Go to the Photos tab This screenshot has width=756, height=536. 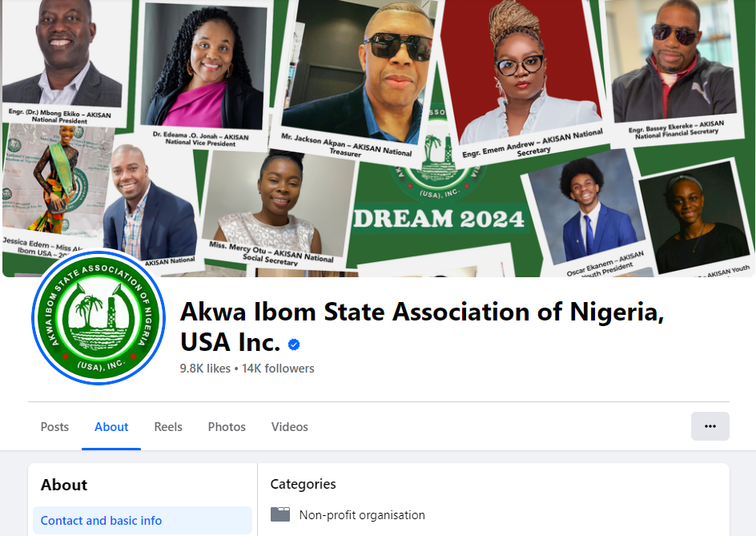pos(227,427)
